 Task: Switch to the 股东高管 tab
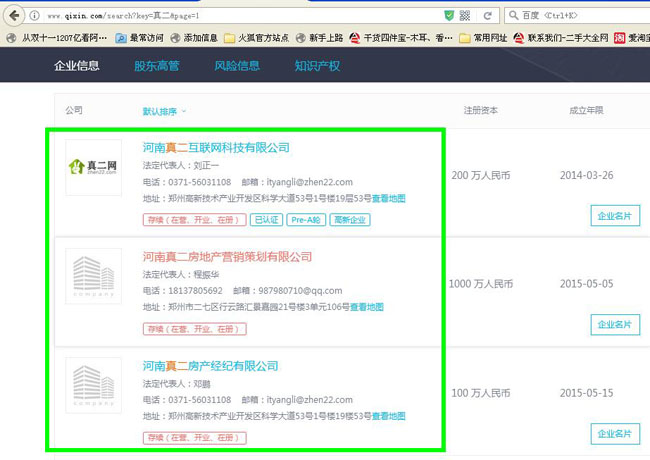pos(157,65)
